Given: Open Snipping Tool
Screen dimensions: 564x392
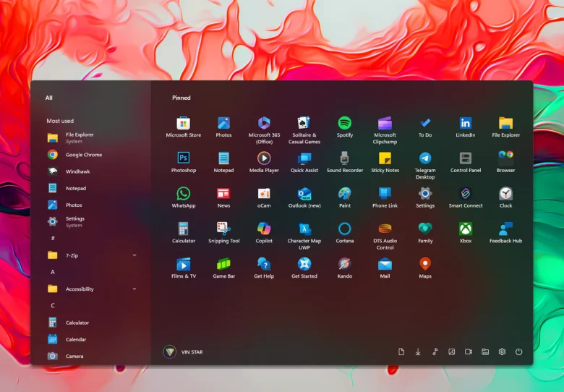Looking at the screenshot, I should tap(223, 233).
